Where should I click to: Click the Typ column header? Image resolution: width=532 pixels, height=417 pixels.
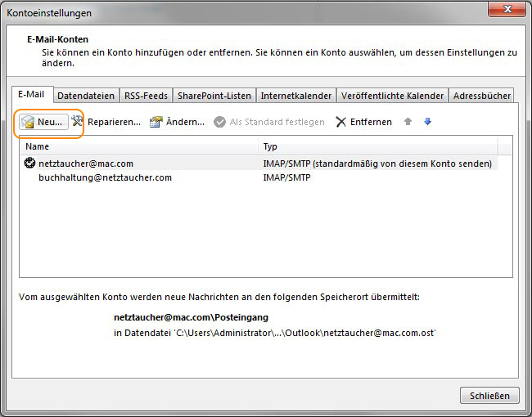(376, 146)
